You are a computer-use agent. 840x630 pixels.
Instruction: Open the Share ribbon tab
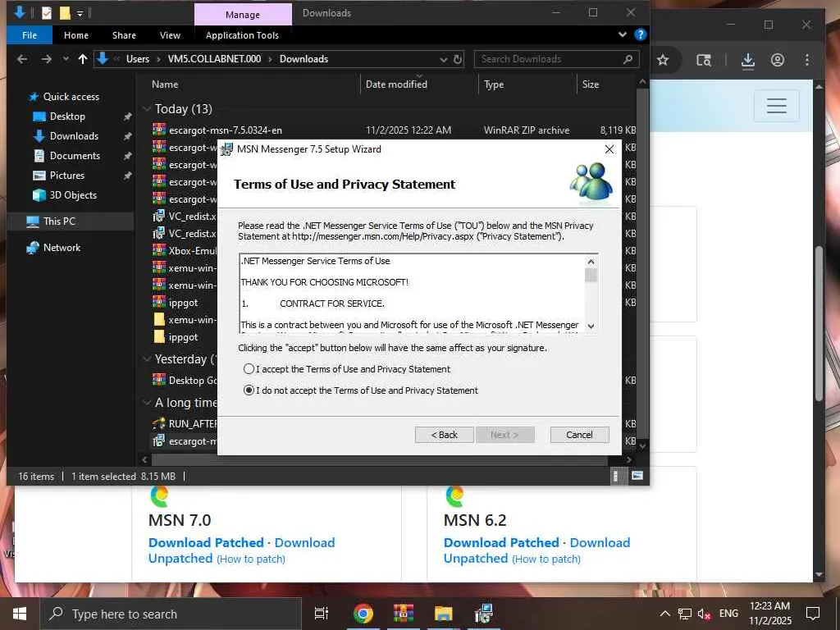click(124, 35)
